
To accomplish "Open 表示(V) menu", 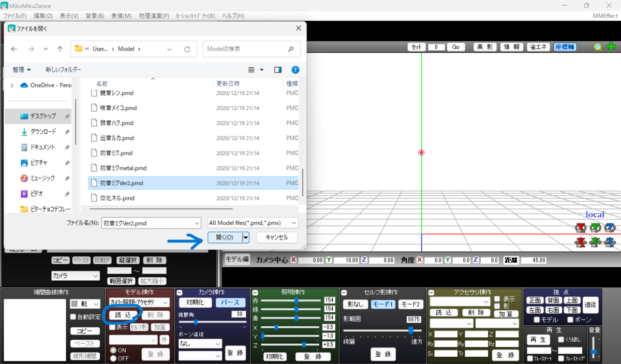I will pyautogui.click(x=69, y=16).
